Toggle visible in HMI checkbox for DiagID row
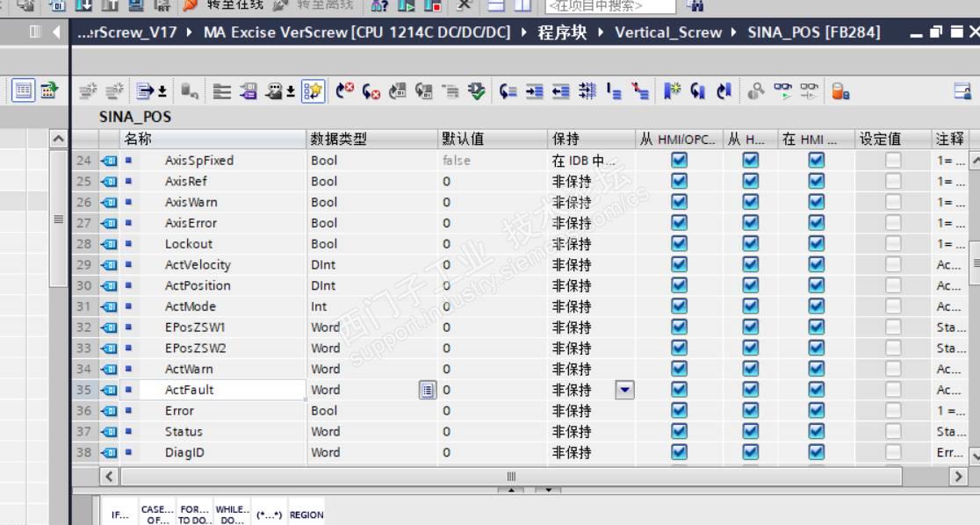 817,452
